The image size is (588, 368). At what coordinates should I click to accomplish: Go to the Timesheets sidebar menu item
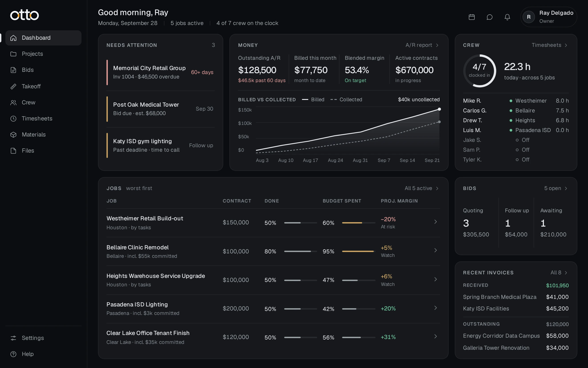(x=43, y=118)
